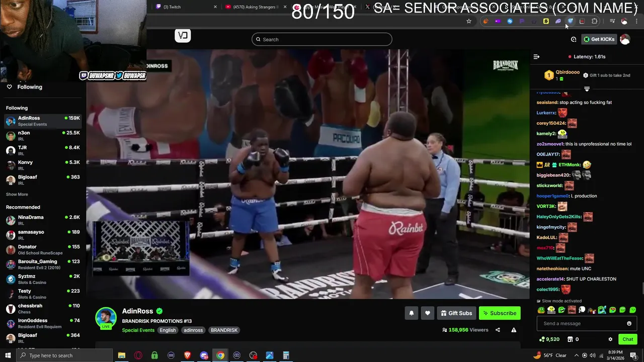Open Donator Old School RuneScape channel

(43, 249)
